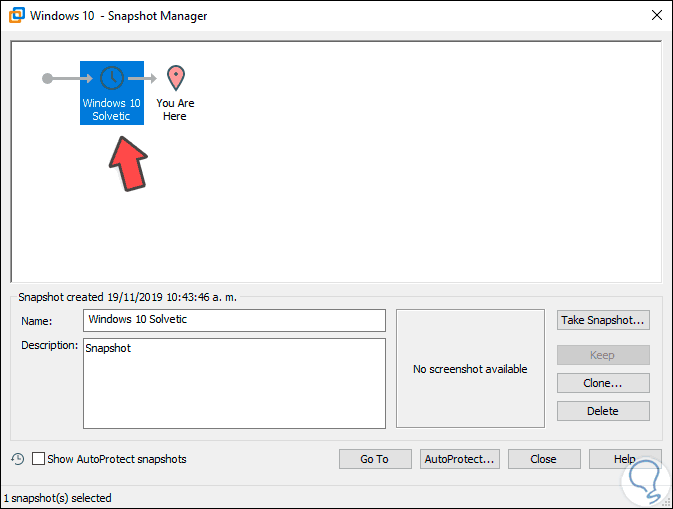The height and width of the screenshot is (509, 673).
Task: Open the Clone dialog
Action: click(x=603, y=383)
